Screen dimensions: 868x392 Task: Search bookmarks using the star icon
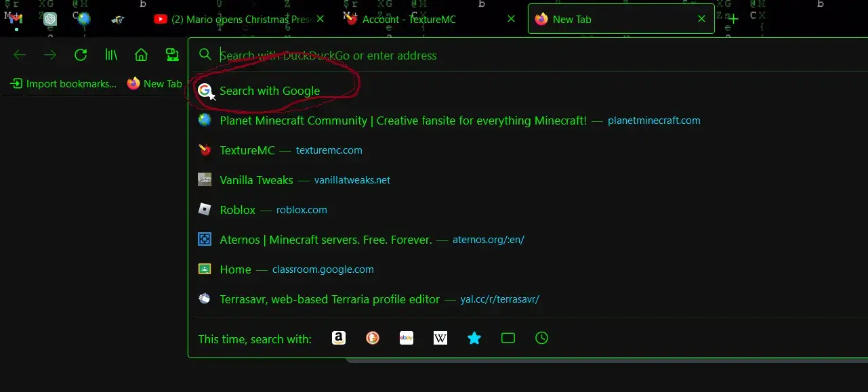coord(474,338)
